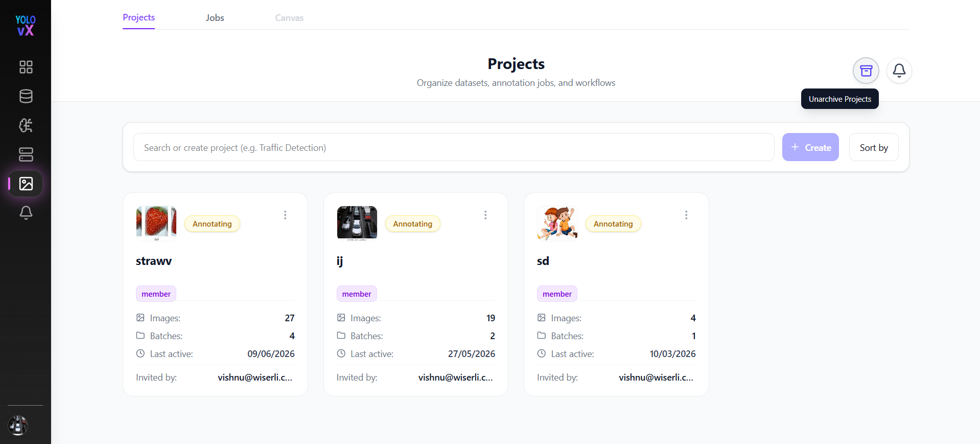
Task: Click Batches folder icon on strawv card
Action: pyautogui.click(x=141, y=336)
